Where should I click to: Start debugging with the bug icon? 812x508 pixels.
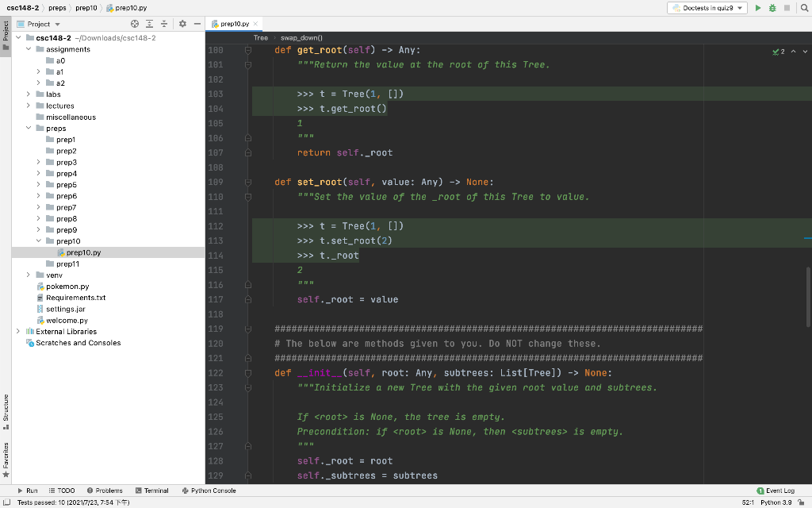point(772,8)
